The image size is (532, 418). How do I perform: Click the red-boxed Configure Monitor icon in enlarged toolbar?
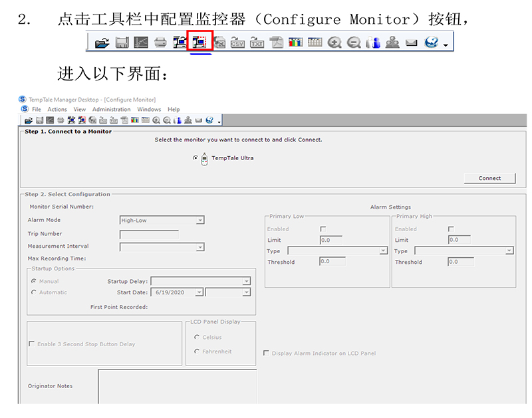199,43
